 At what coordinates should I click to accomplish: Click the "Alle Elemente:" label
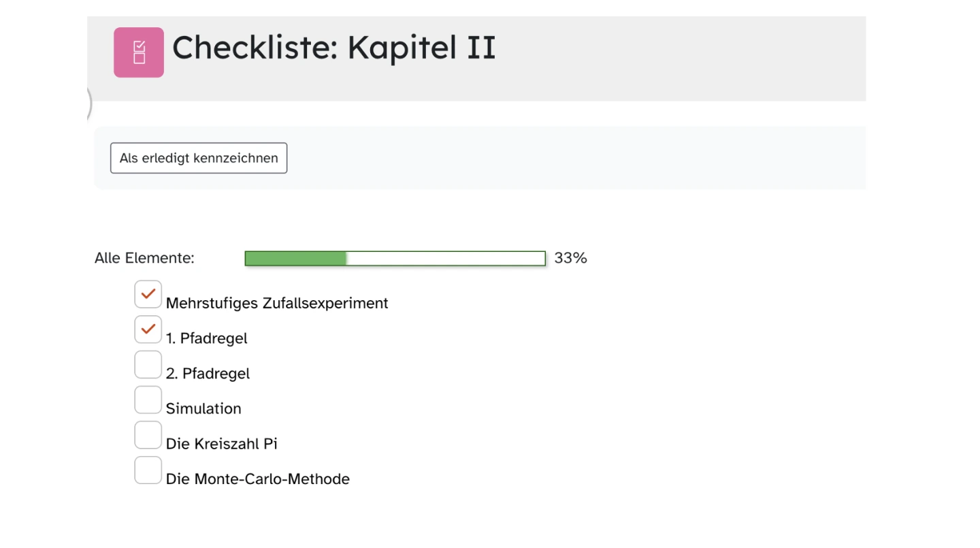coord(144,258)
